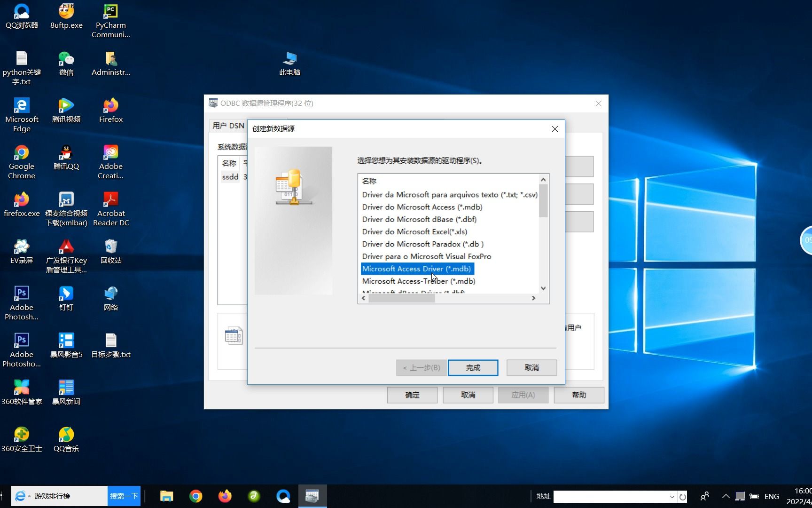Click 游戏排行榜 search field on taskbar
Viewport: 812px width, 508px height.
[70, 496]
